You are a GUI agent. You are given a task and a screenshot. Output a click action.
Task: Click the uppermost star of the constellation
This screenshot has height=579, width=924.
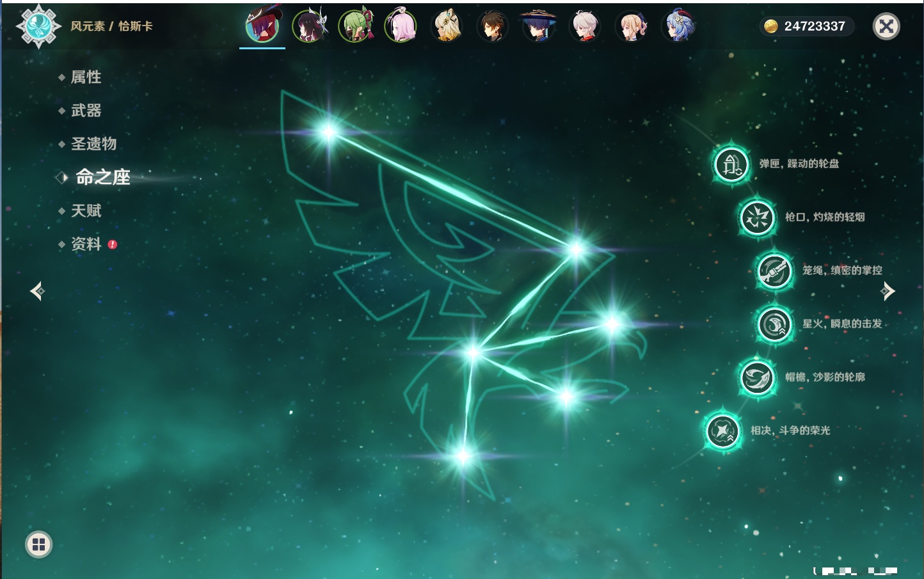click(x=328, y=132)
